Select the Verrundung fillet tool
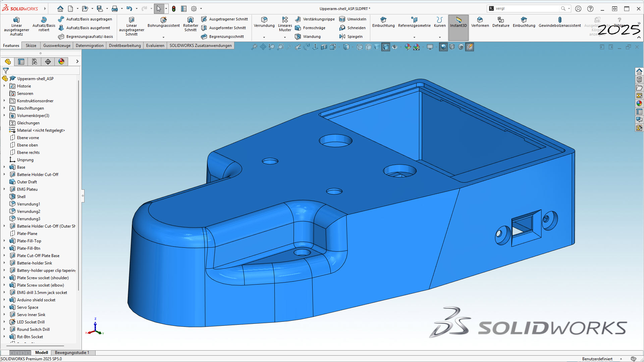644x362 pixels. click(x=264, y=20)
